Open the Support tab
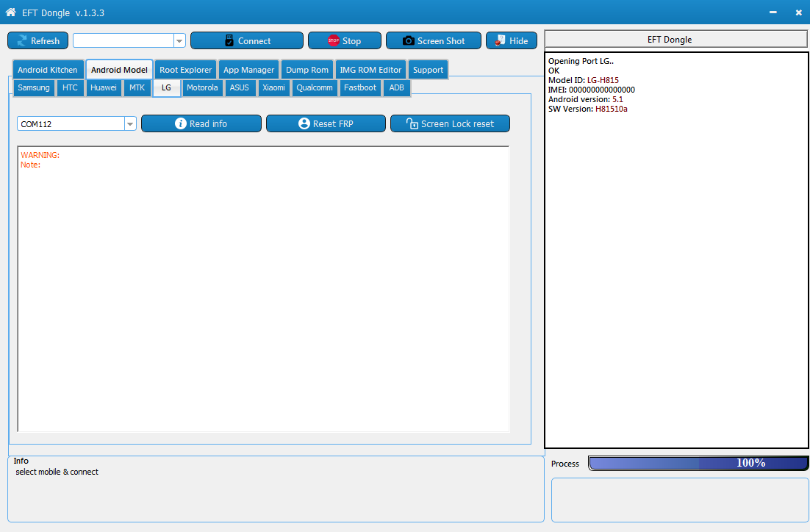 [428, 70]
